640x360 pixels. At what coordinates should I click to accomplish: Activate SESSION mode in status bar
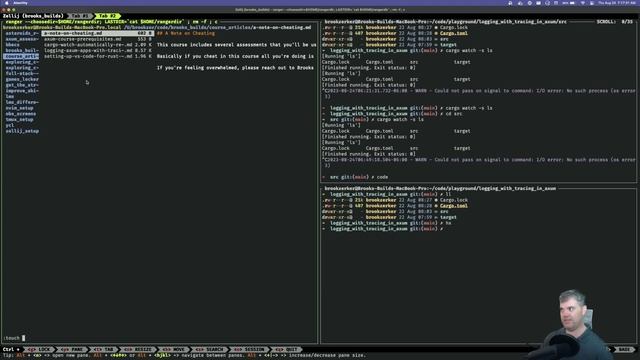[249, 349]
